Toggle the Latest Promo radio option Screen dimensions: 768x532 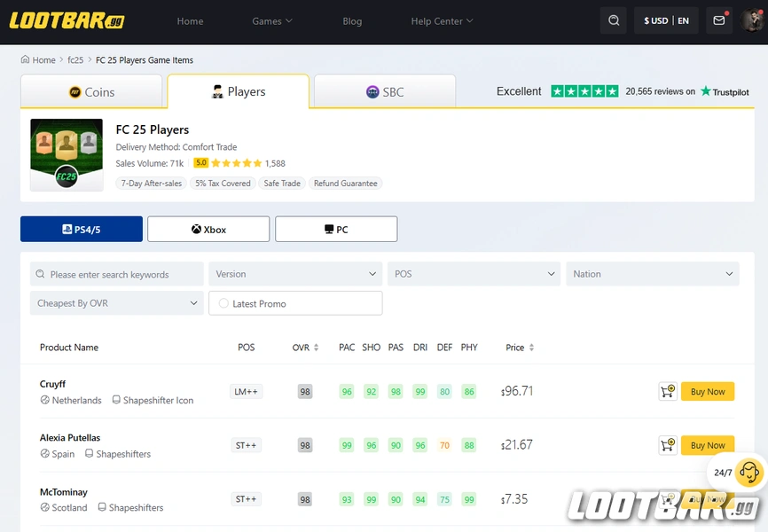223,303
